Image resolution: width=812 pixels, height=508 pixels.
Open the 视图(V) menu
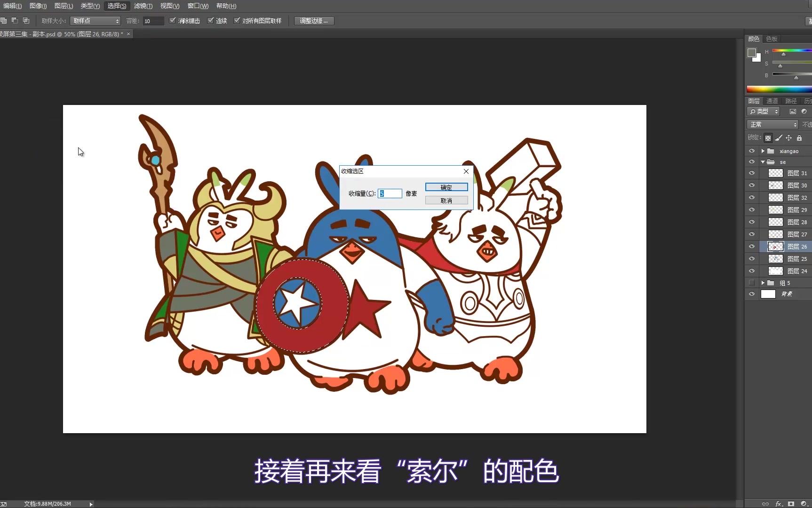[170, 6]
